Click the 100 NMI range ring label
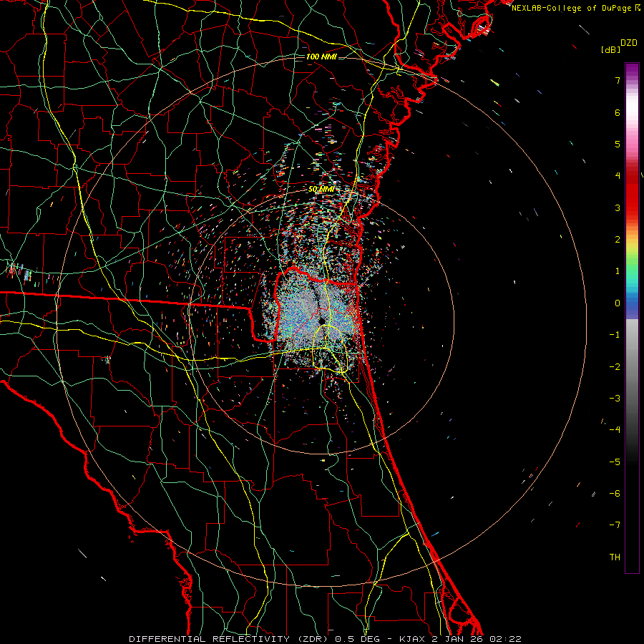The width and height of the screenshot is (644, 644). [321, 57]
